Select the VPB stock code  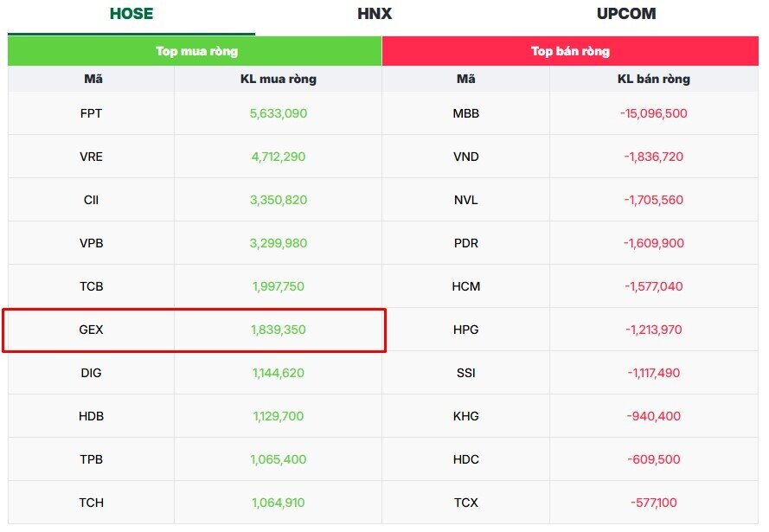click(x=91, y=243)
